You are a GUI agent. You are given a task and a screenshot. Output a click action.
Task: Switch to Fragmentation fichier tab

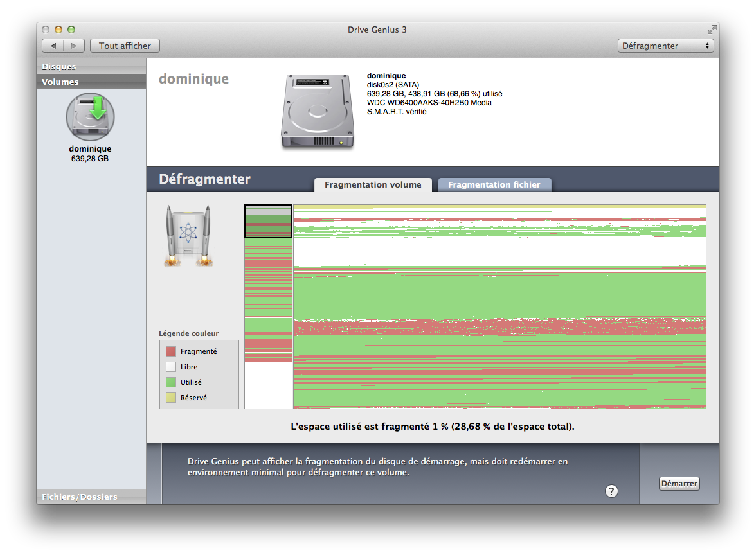click(x=494, y=184)
